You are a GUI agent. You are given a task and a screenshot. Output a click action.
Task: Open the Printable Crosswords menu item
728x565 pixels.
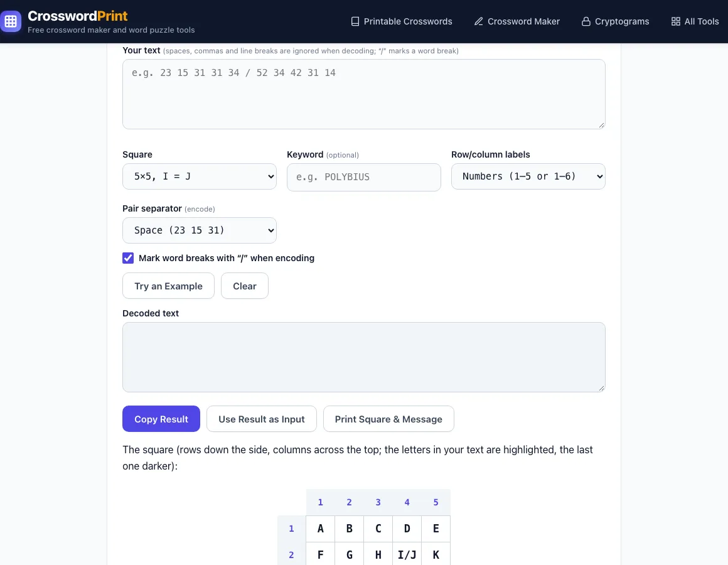click(402, 21)
